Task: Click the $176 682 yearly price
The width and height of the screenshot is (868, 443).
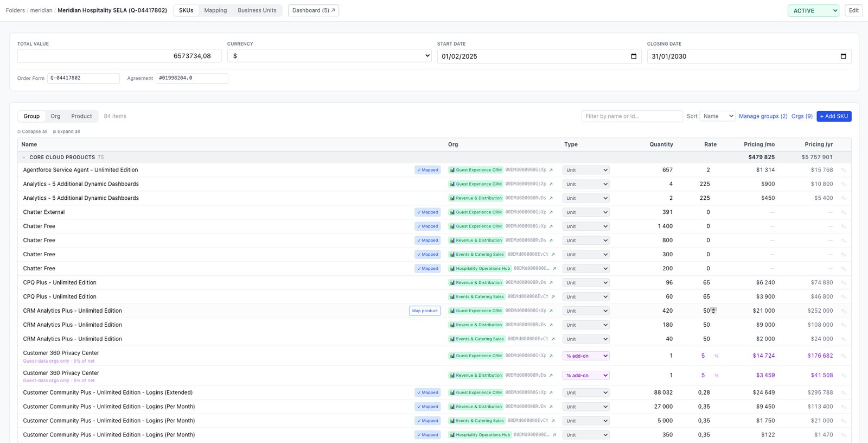Action: tap(820, 356)
